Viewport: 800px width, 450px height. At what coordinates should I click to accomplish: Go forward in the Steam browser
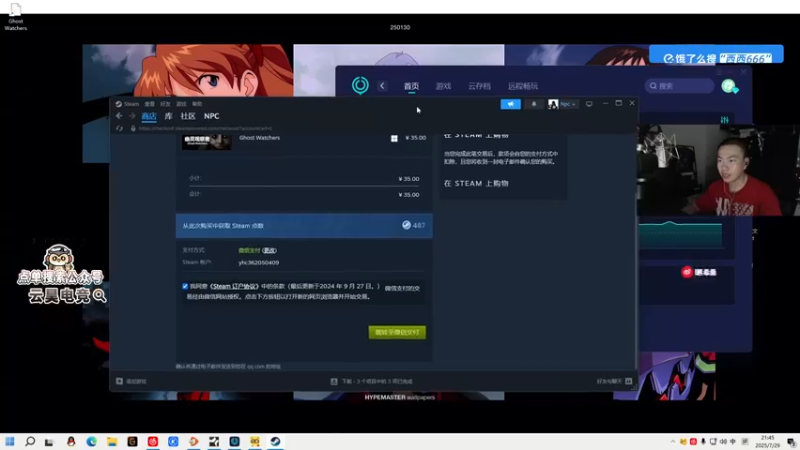(132, 116)
